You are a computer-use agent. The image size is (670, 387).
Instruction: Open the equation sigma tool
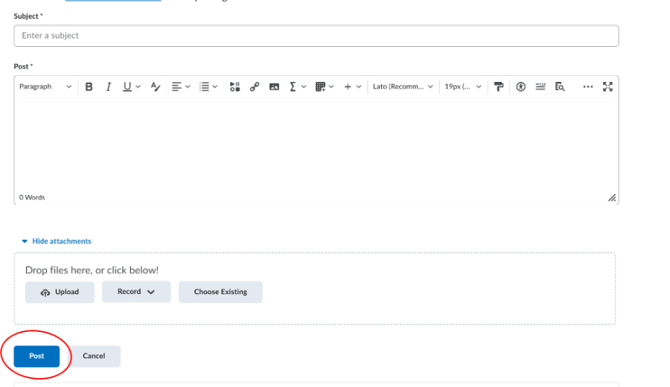[x=293, y=87]
